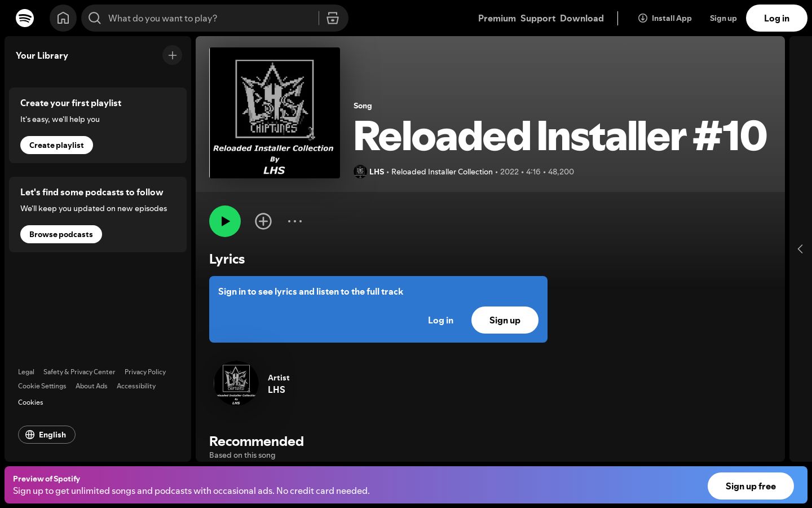Click the 'Preview of Spotify' banner title
The image size is (812, 508).
46,479
